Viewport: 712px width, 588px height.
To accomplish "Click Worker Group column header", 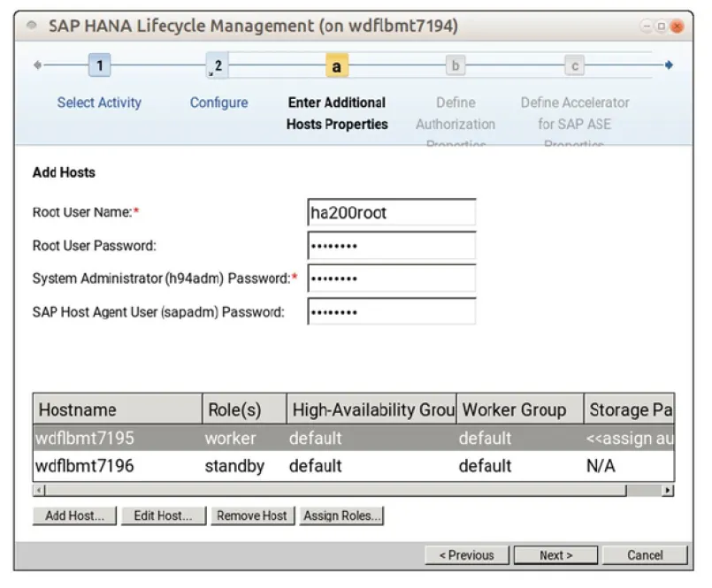I will 520,409.
